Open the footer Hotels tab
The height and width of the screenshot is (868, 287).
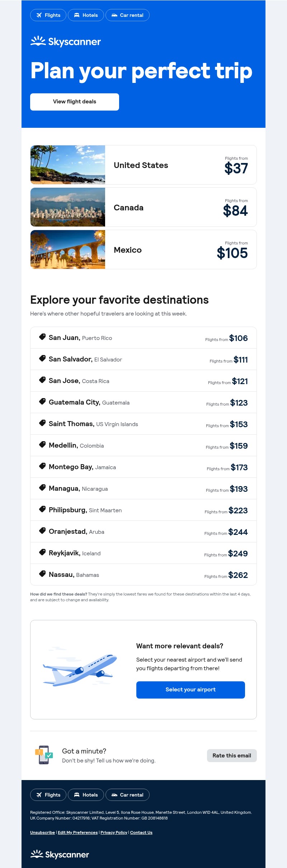point(86,795)
